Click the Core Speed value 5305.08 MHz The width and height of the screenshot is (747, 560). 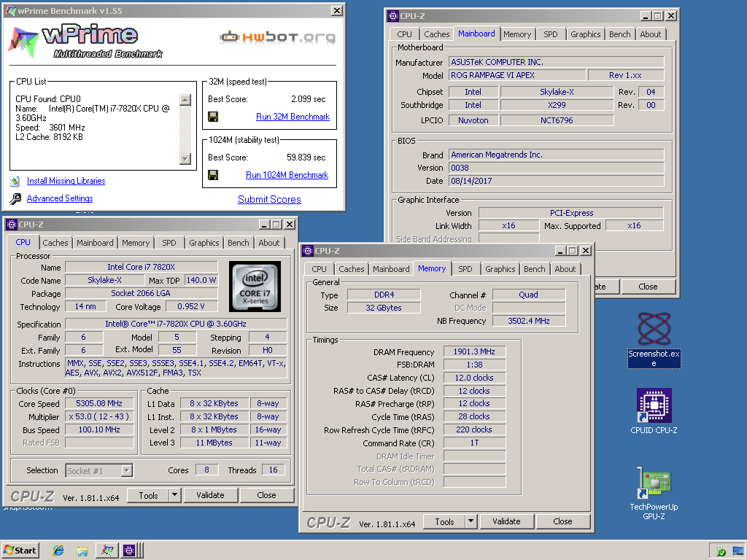point(99,403)
